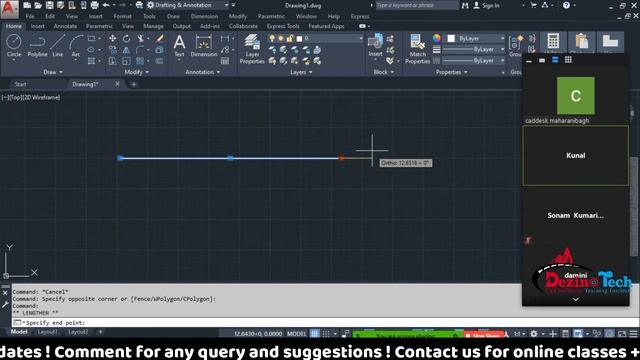This screenshot has width=640, height=360.
Task: Toggle snap mode in status bar
Action: pos(326,333)
